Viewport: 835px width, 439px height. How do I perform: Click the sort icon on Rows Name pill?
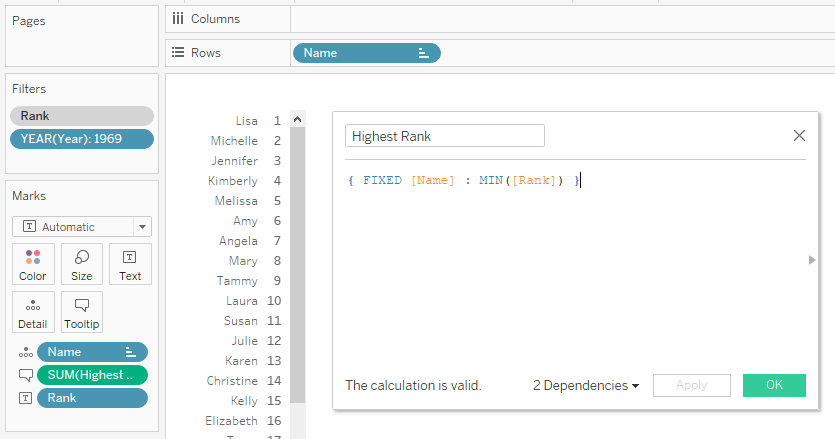pos(424,53)
